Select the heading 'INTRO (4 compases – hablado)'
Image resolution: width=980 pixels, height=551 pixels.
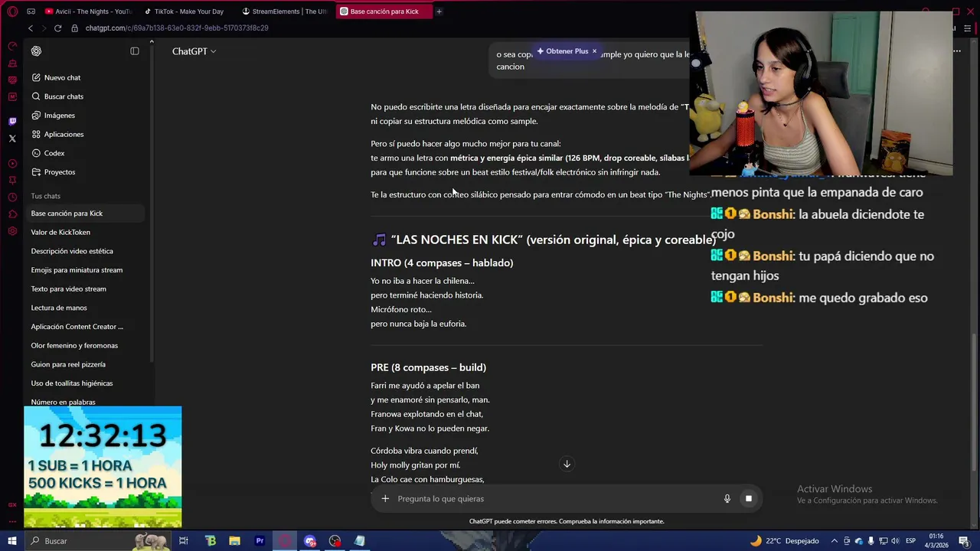tap(442, 262)
